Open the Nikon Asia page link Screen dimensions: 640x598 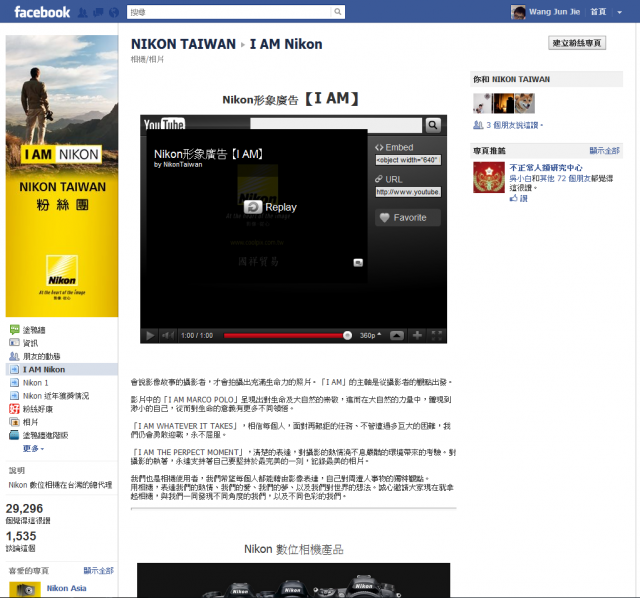[67, 588]
